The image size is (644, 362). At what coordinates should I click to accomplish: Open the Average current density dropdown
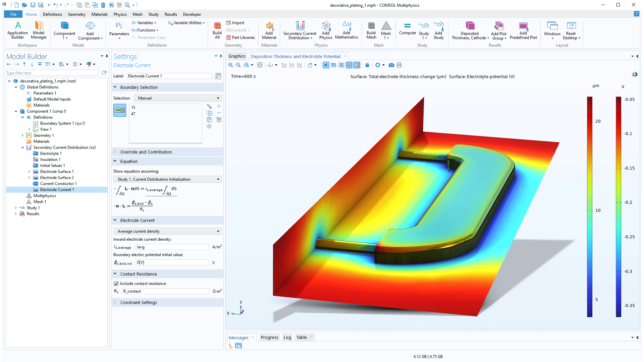(167, 231)
